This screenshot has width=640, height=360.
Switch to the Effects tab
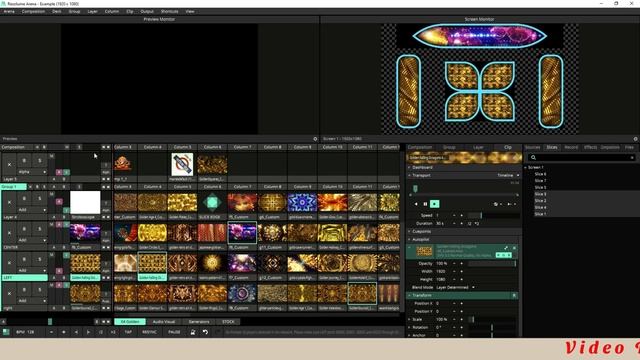coord(590,147)
